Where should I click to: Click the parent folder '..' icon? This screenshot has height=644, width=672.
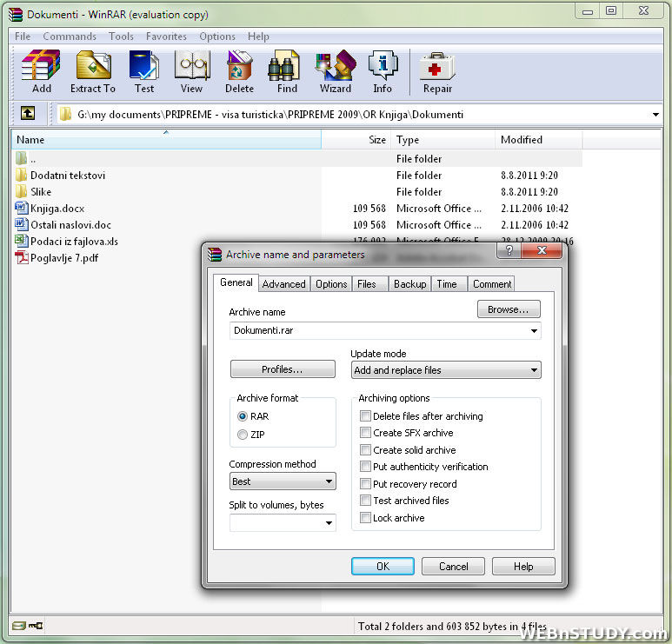(x=21, y=158)
